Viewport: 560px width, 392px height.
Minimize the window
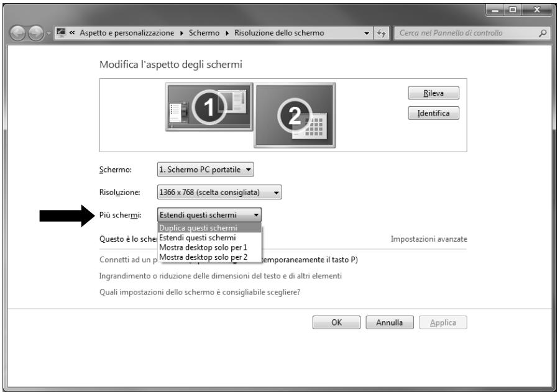coord(495,10)
